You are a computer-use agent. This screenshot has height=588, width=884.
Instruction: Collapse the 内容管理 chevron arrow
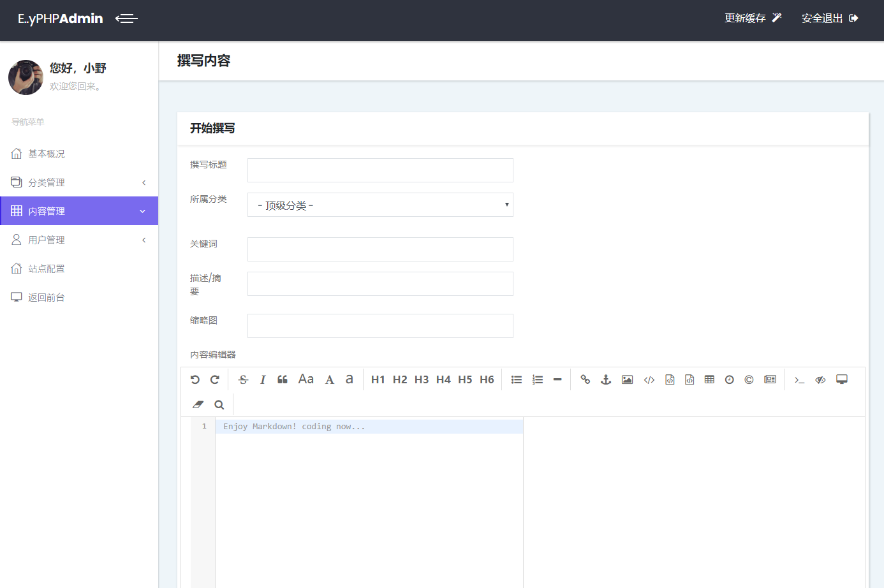[143, 211]
